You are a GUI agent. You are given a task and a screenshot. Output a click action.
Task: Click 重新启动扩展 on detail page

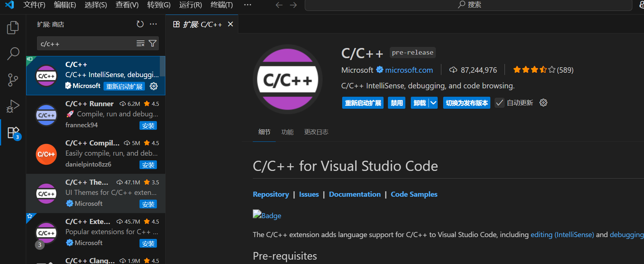pyautogui.click(x=363, y=103)
